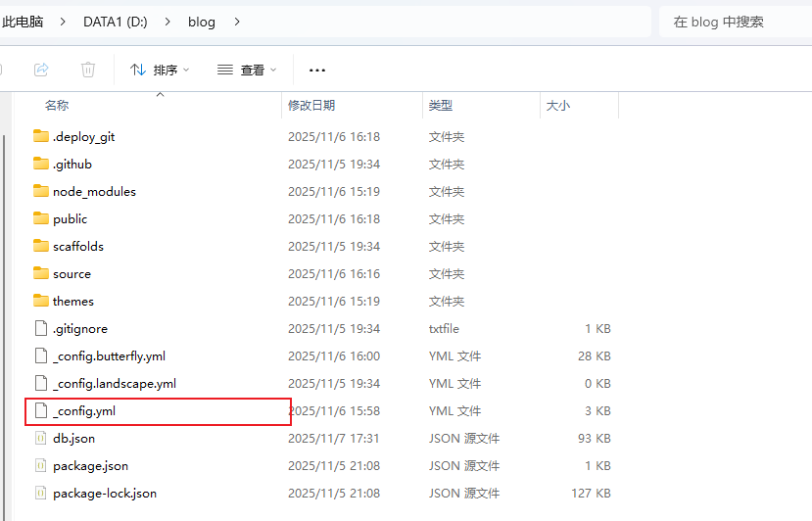This screenshot has width=812, height=521.
Task: Click the package-lock.json file icon
Action: click(x=41, y=493)
